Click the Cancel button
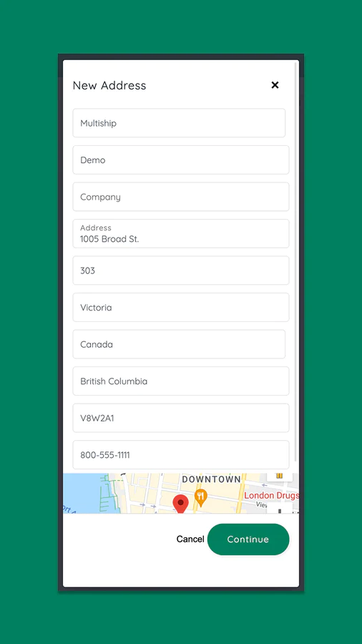 click(190, 540)
